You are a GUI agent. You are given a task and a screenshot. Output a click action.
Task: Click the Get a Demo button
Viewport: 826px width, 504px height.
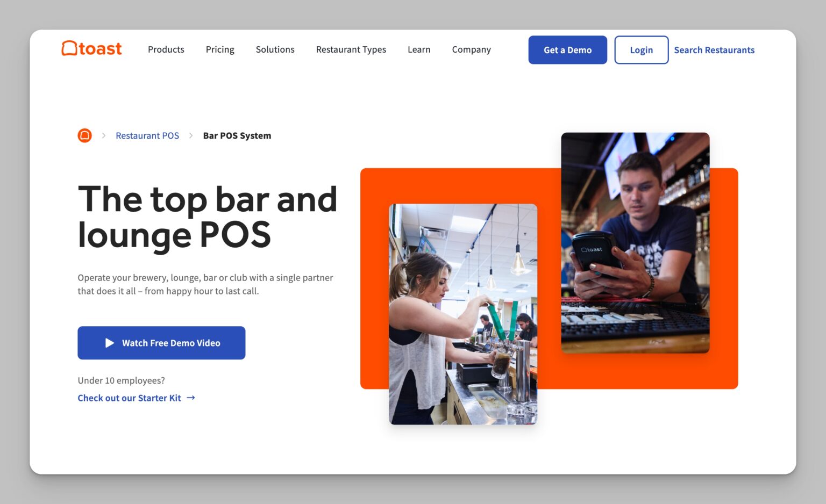(x=568, y=50)
